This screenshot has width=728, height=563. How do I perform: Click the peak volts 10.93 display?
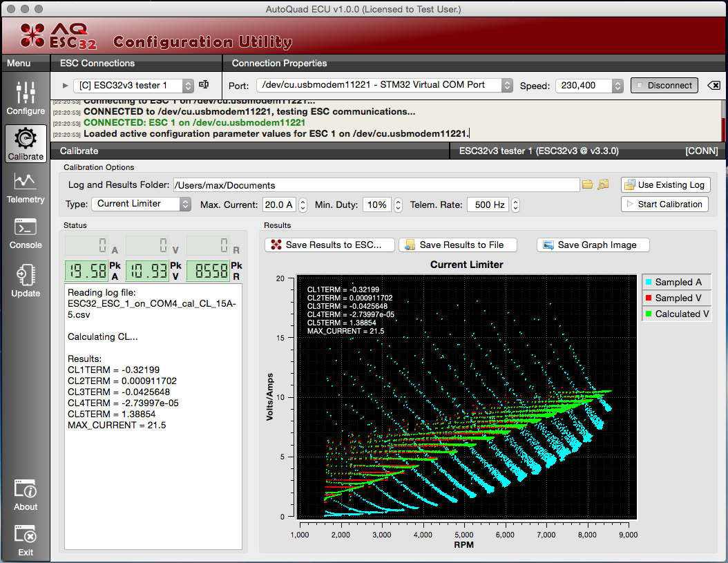[147, 271]
